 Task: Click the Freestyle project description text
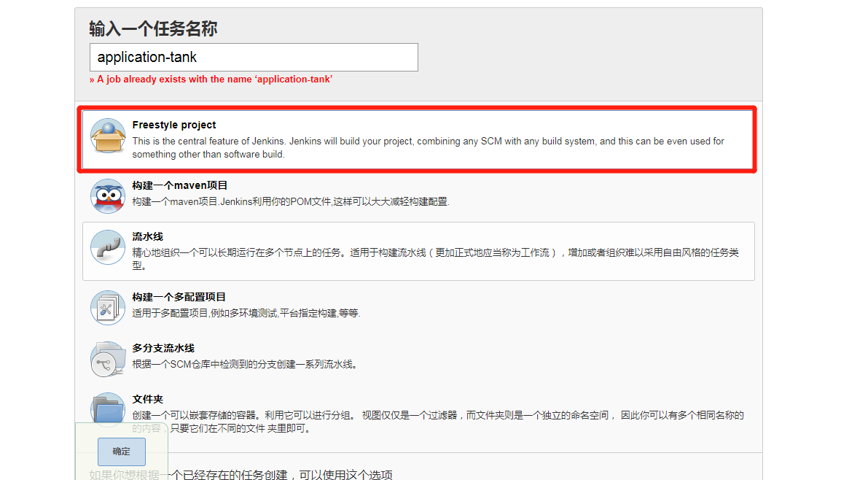(x=428, y=147)
